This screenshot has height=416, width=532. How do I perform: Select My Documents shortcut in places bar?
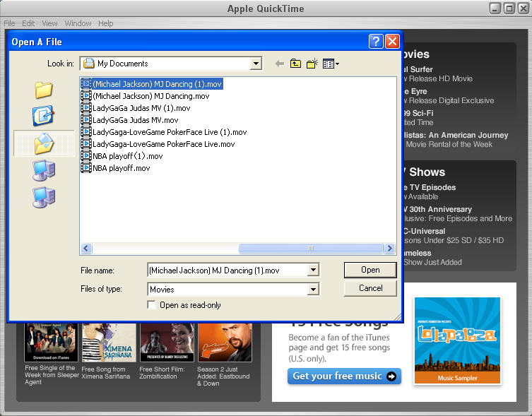click(x=44, y=143)
